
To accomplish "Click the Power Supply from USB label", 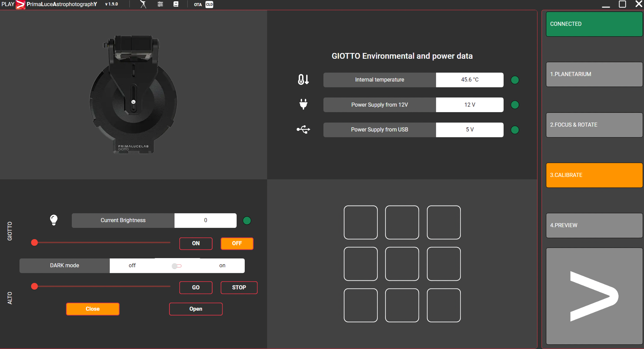I will (380, 130).
